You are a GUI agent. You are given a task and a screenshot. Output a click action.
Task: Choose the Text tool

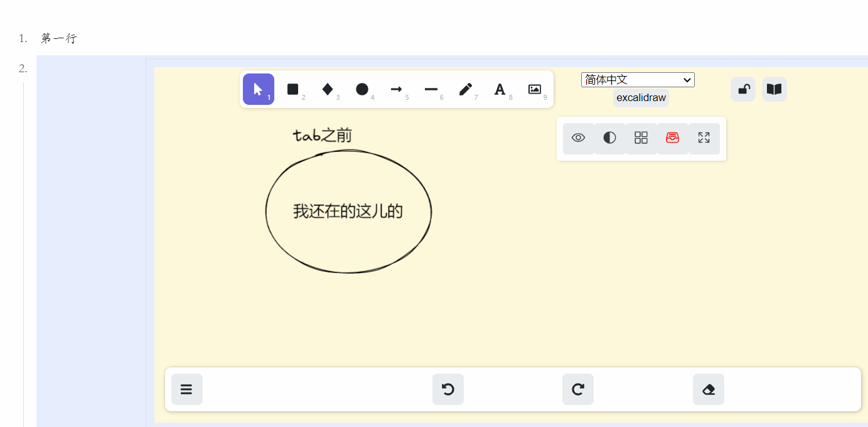click(x=500, y=89)
